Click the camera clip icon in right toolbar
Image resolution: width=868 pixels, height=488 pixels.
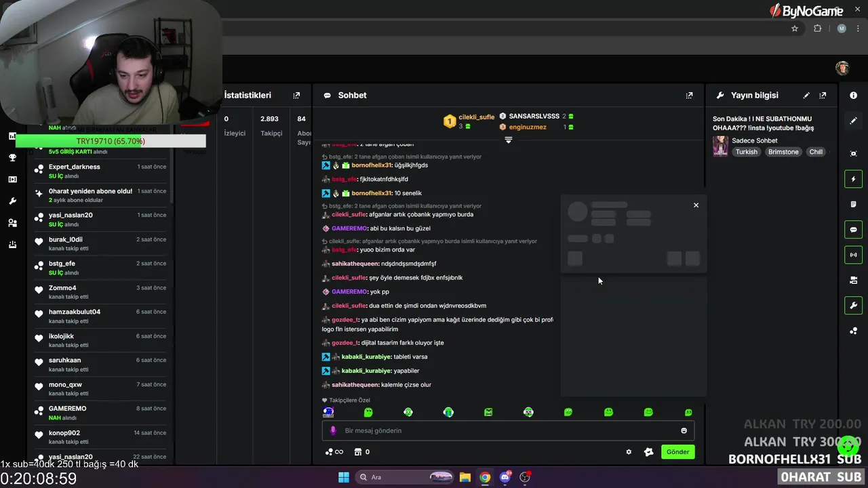853,280
